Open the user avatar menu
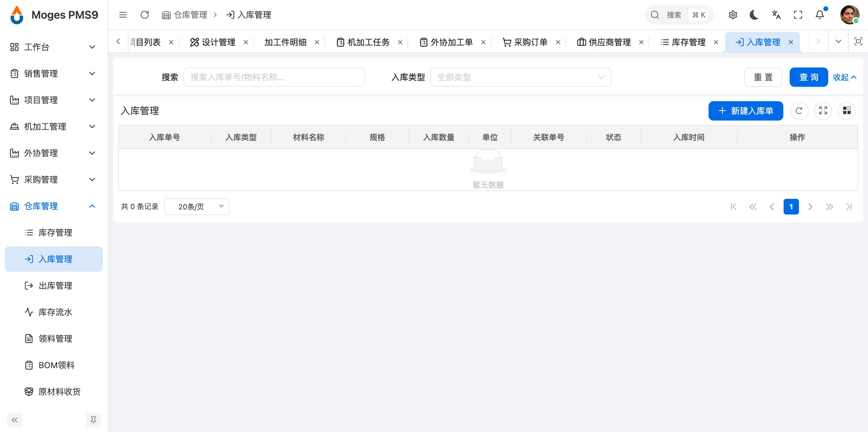Image resolution: width=868 pixels, height=432 pixels. pos(850,15)
